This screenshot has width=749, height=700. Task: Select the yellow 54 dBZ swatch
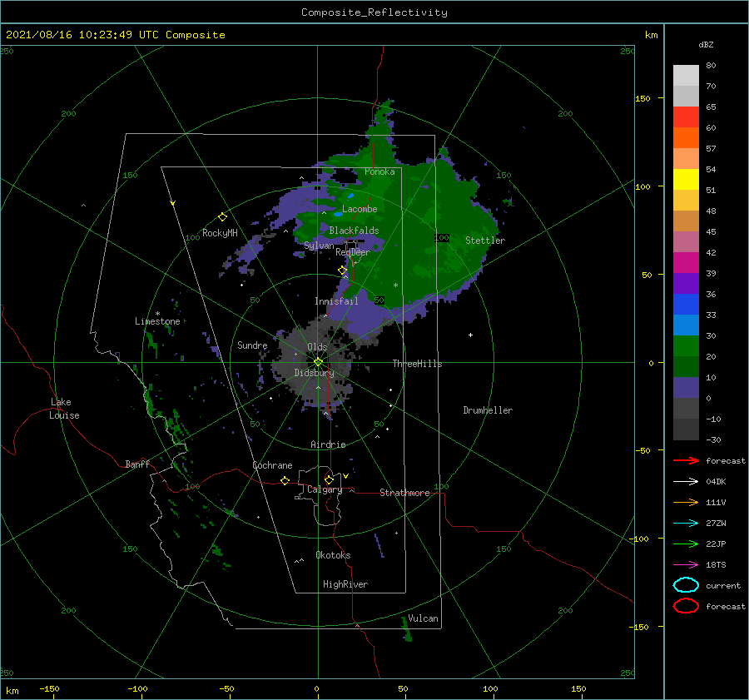pos(686,179)
